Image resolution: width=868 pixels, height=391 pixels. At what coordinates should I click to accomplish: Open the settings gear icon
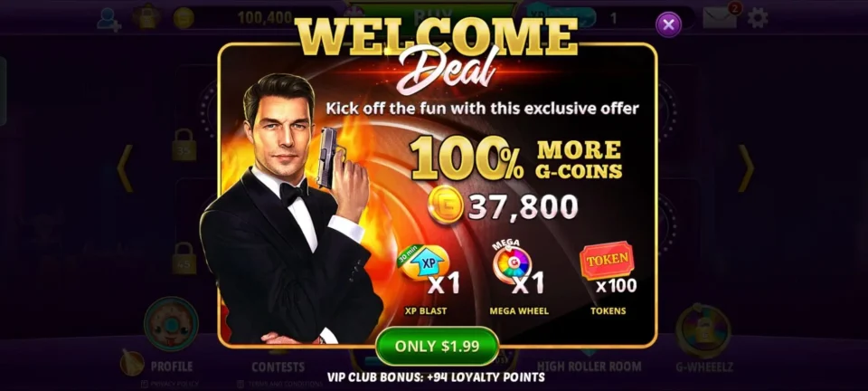click(758, 18)
